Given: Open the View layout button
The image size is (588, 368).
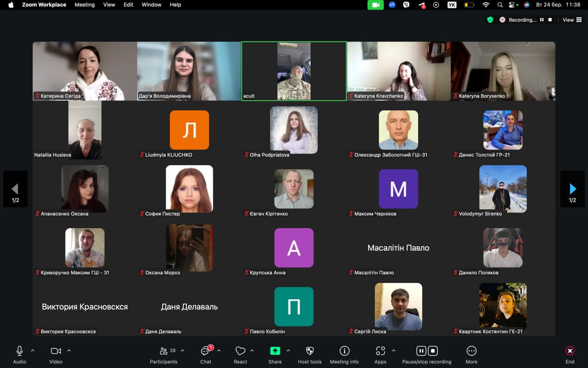Looking at the screenshot, I should coord(571,20).
